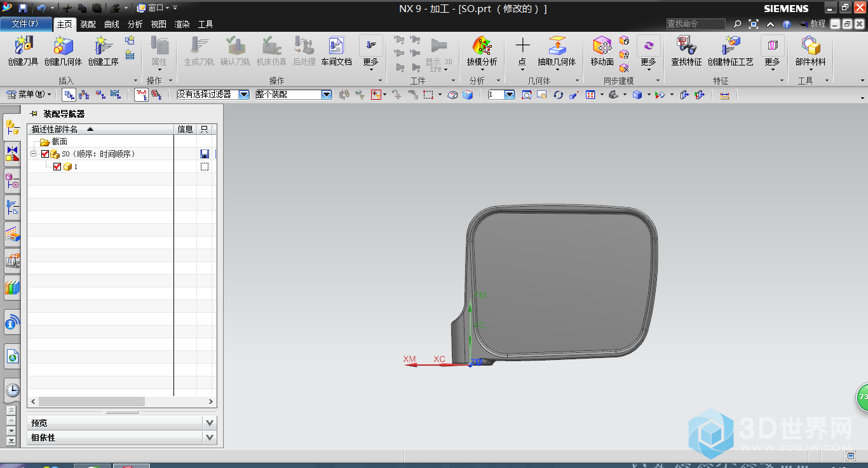Click the Rotate view icon in toolbar
868x468 pixels.
pyautogui.click(x=558, y=95)
